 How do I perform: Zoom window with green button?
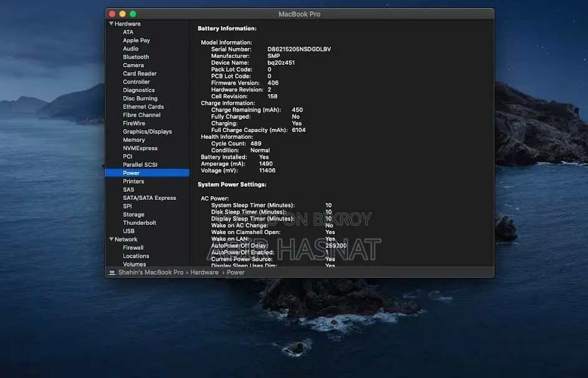[x=133, y=14]
